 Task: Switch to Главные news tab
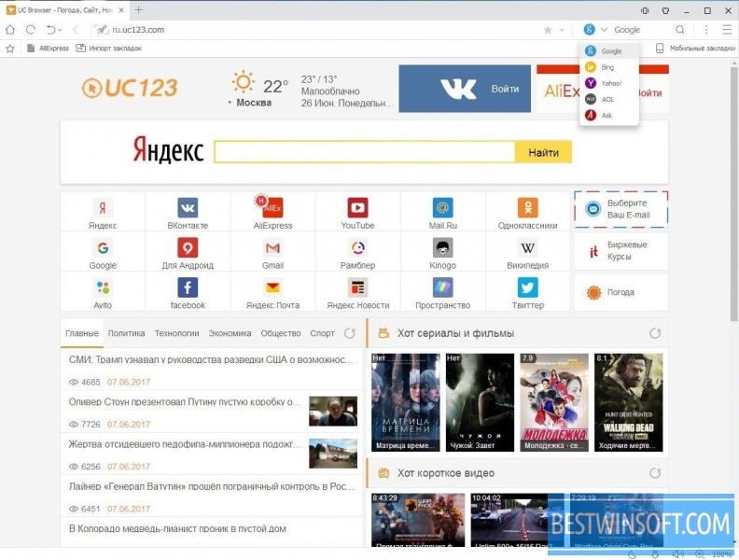pos(82,333)
